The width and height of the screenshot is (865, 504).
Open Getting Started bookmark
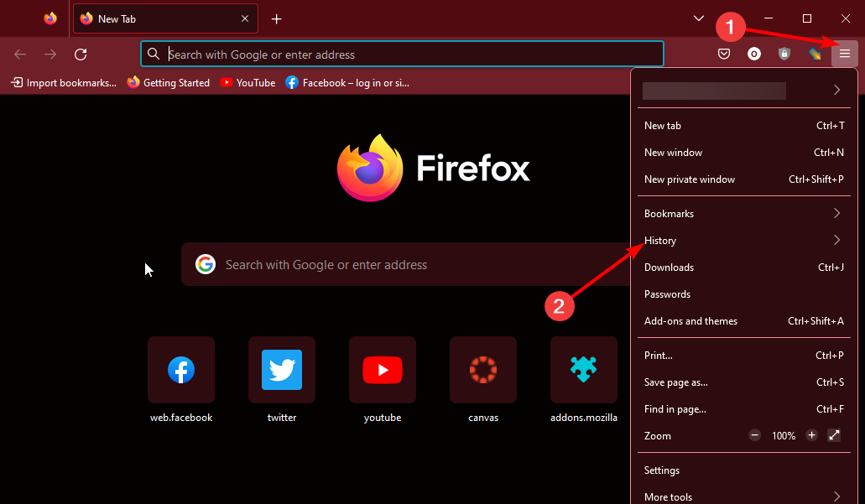pos(169,83)
